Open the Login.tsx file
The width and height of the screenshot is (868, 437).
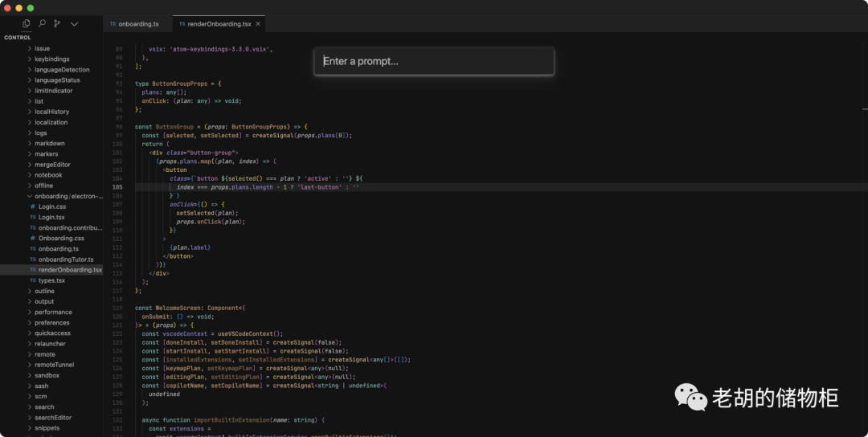point(51,218)
